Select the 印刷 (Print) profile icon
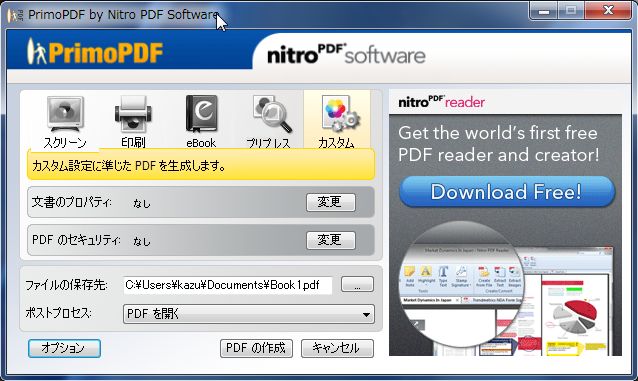Screen dimensions: 638x381 coord(133,121)
